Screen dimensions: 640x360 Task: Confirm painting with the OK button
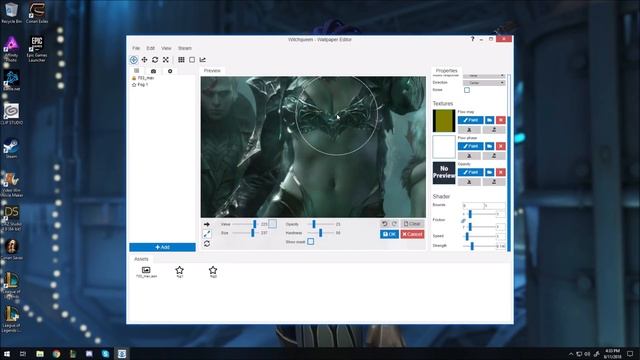[x=389, y=234]
